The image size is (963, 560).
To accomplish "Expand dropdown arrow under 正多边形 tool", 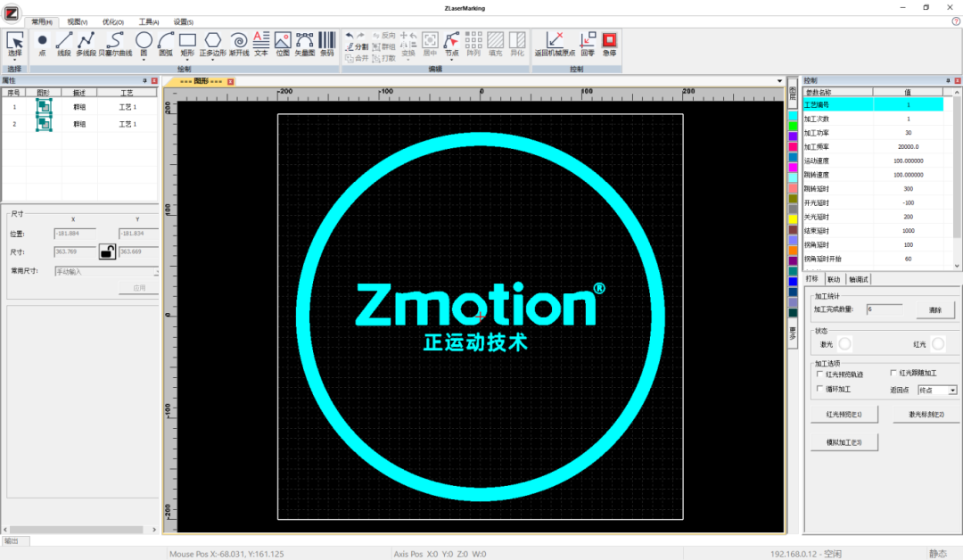I will pos(212,60).
